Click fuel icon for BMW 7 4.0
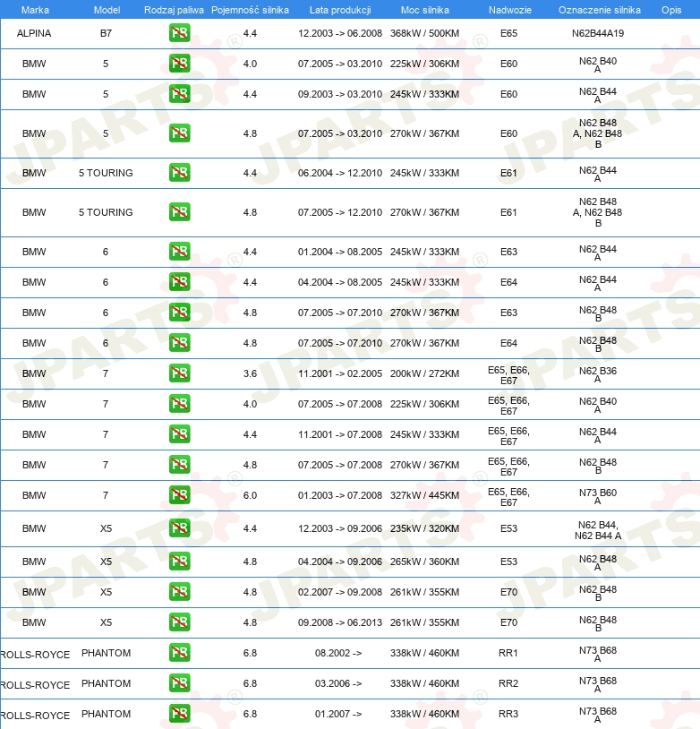 [179, 404]
